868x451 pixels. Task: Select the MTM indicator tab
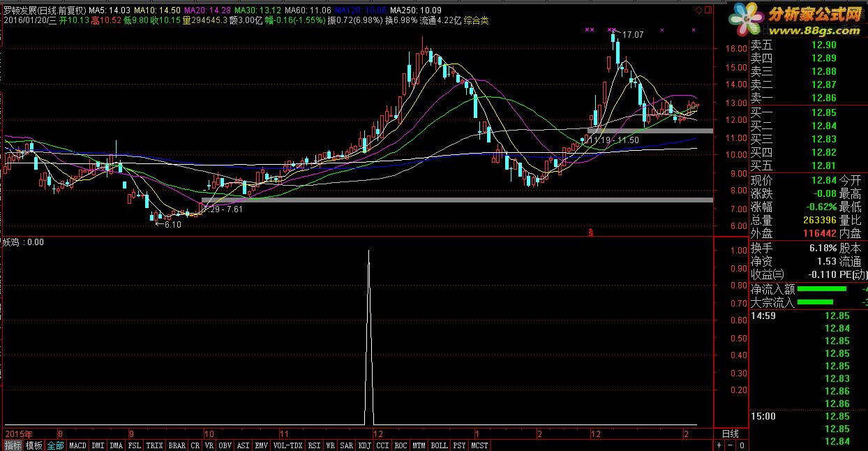click(419, 445)
